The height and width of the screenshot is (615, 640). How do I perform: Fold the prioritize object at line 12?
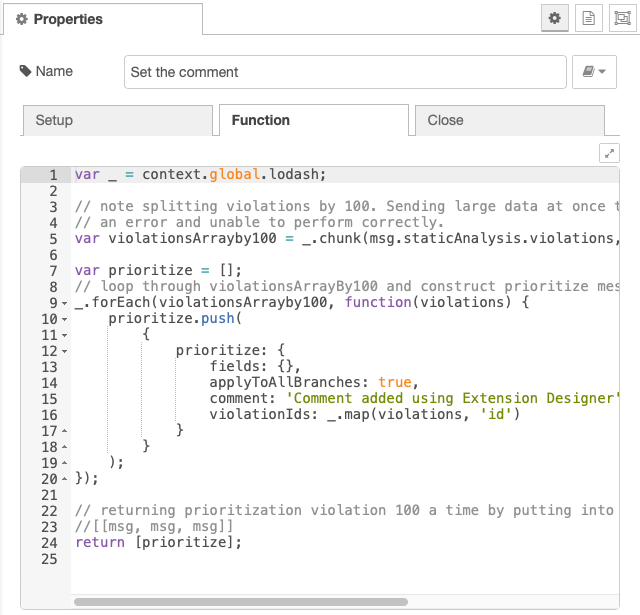64,351
